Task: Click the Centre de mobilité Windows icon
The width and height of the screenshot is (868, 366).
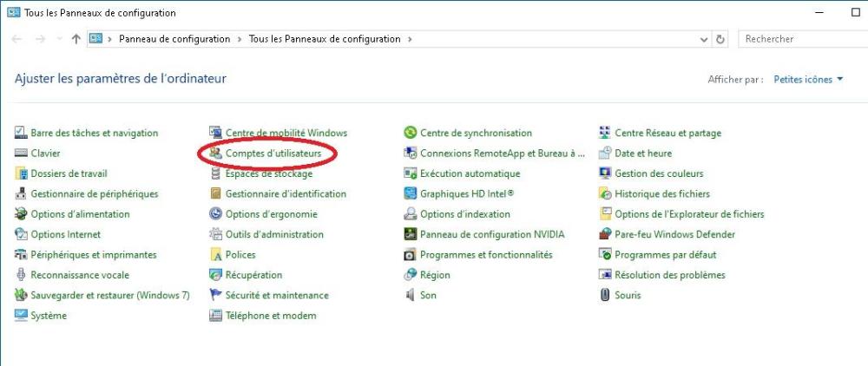Action: [x=215, y=133]
